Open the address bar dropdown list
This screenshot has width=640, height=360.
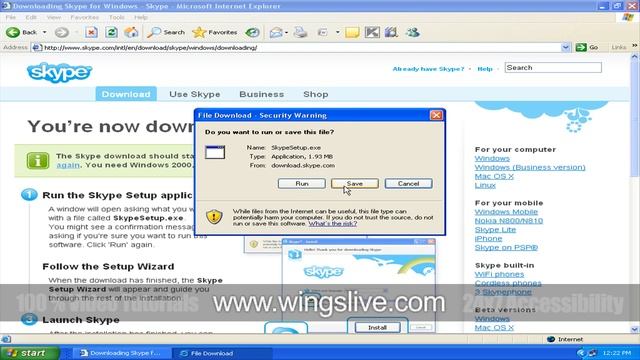565,48
